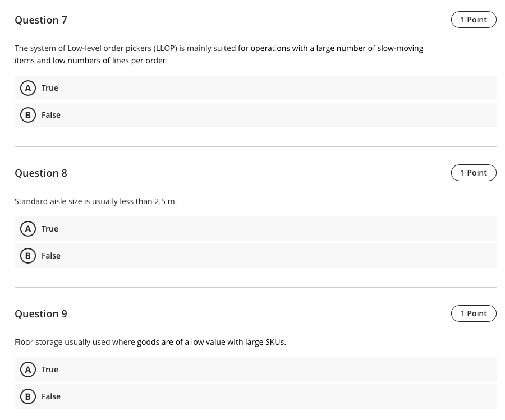The height and width of the screenshot is (420, 505).
Task: Select True for Question 8
Action: click(50, 229)
